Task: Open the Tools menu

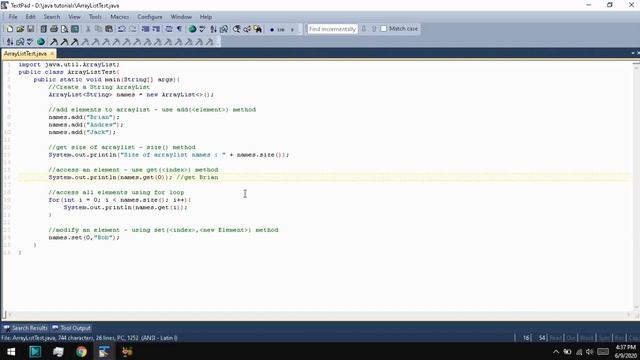Action: coord(95,17)
